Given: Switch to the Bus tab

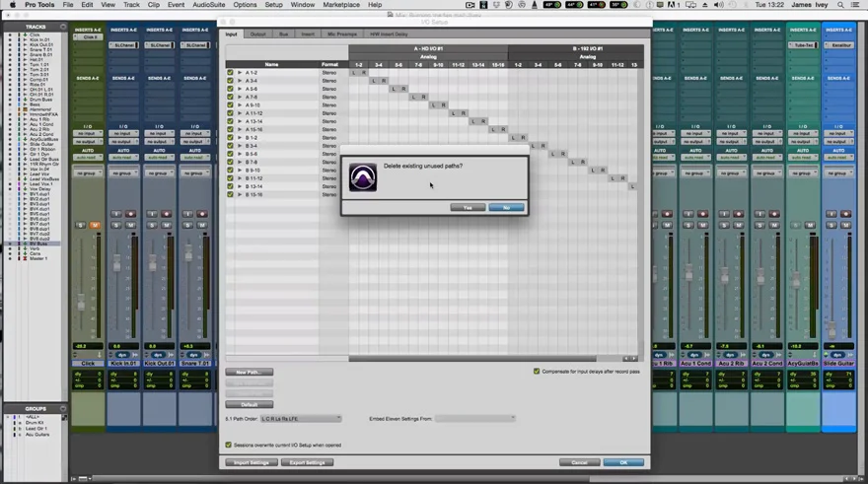Looking at the screenshot, I should tap(283, 35).
